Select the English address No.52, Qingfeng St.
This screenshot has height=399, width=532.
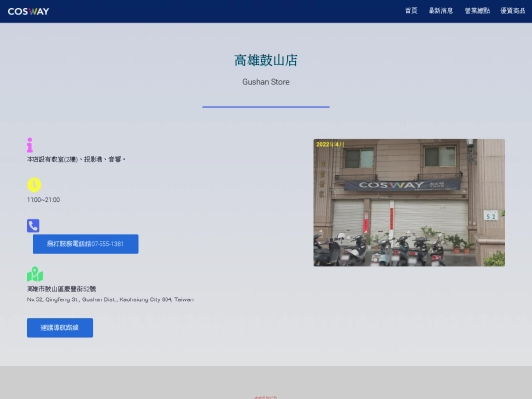pyautogui.click(x=110, y=299)
